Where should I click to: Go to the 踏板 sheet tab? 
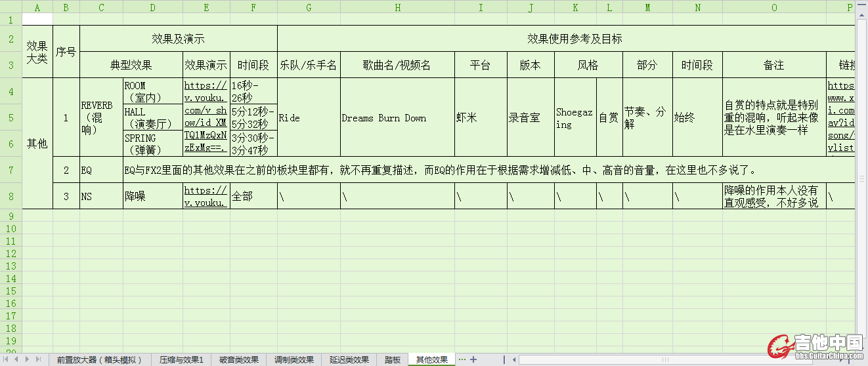pos(393,359)
